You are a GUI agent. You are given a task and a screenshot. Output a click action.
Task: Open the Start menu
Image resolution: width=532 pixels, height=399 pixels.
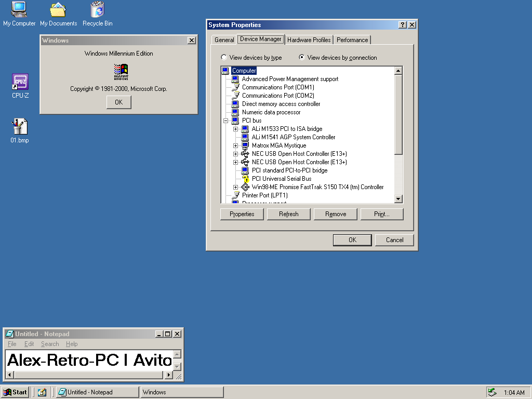[15, 392]
